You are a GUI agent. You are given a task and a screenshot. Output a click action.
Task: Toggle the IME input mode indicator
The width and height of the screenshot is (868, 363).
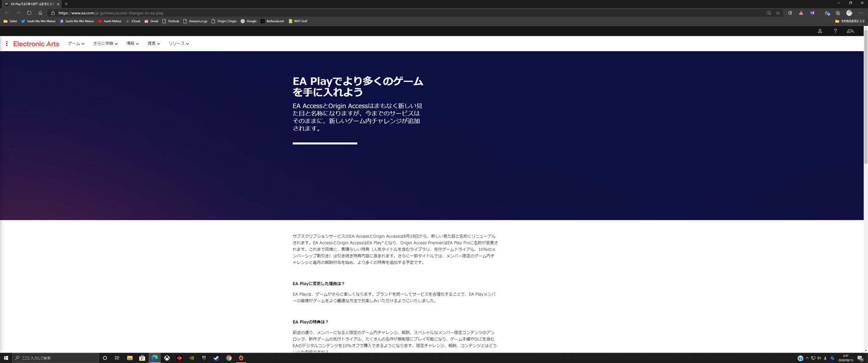[x=825, y=358]
